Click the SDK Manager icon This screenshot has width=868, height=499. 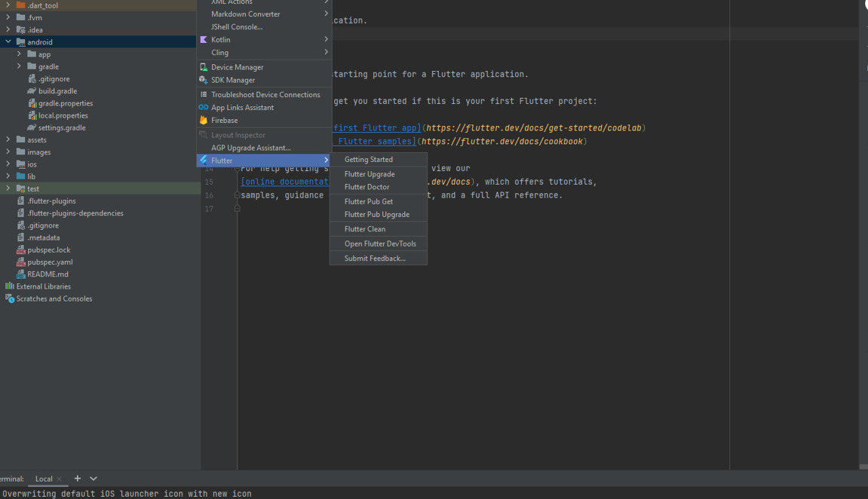(204, 80)
